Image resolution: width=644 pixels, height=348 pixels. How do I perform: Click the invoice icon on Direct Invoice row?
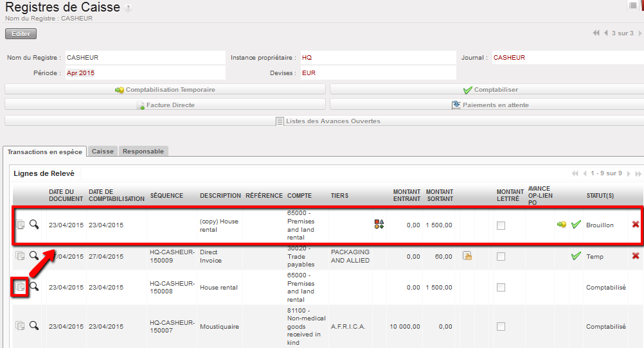[x=467, y=256]
